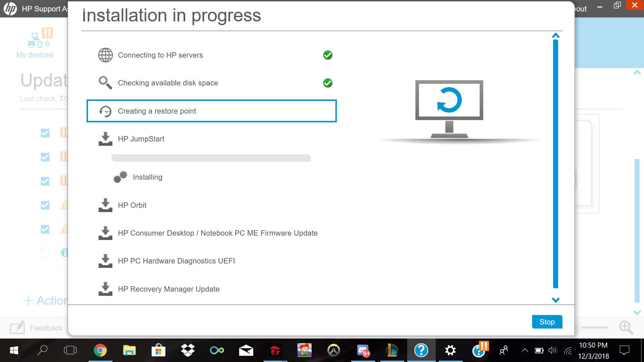The height and width of the screenshot is (362, 644).
Task: Enable the unchecked sixth update checkbox
Action: (x=45, y=253)
